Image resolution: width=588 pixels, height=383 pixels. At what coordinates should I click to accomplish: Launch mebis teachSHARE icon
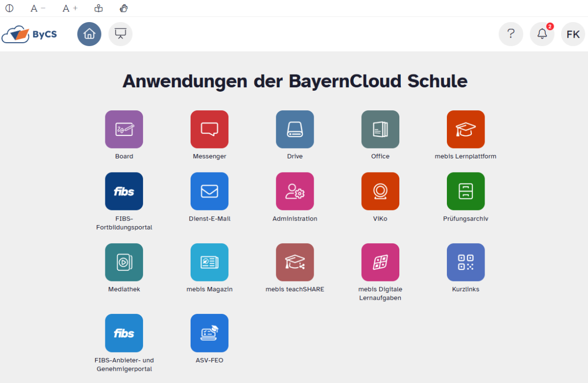[294, 262]
